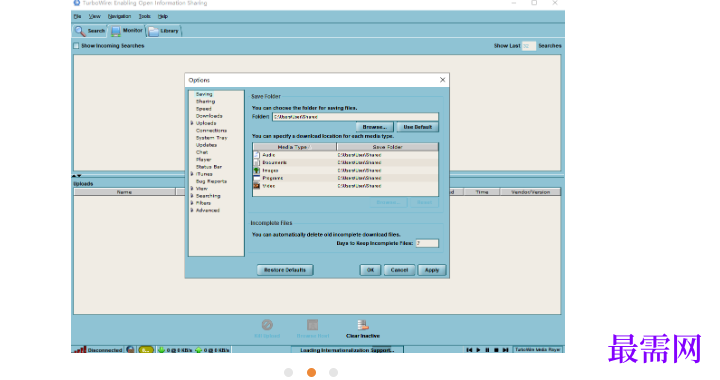This screenshot has width=720, height=380.
Task: Select Updates in the options tree
Action: click(x=206, y=145)
